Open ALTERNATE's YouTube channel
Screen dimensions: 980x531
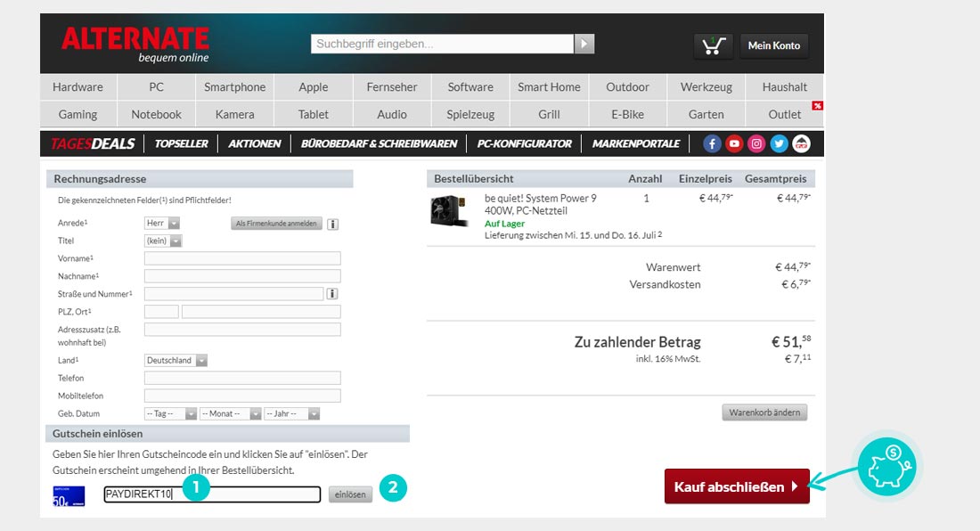coord(734,143)
